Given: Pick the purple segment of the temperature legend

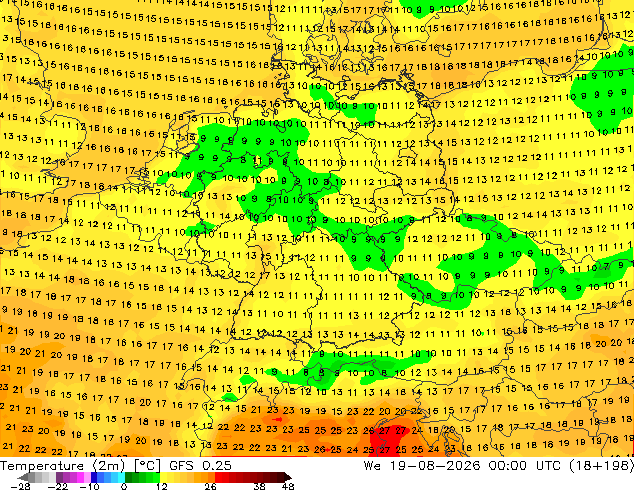Looking at the screenshot, I should point(73,477).
